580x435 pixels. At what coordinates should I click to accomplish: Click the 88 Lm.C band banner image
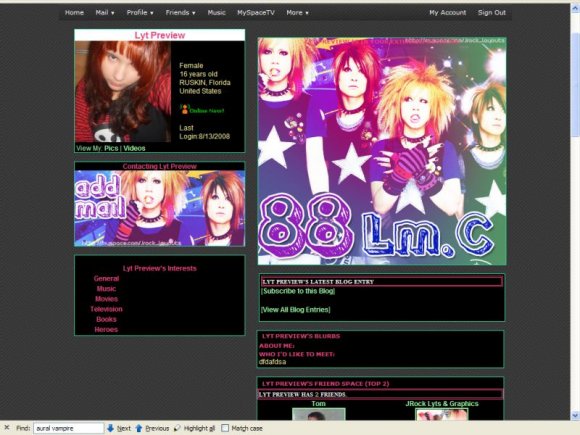(382, 151)
